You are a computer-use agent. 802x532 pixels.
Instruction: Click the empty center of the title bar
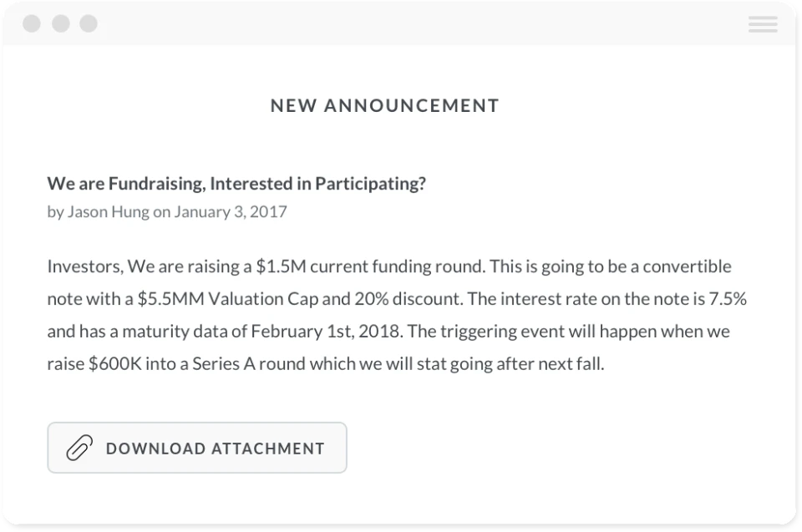coord(401,24)
